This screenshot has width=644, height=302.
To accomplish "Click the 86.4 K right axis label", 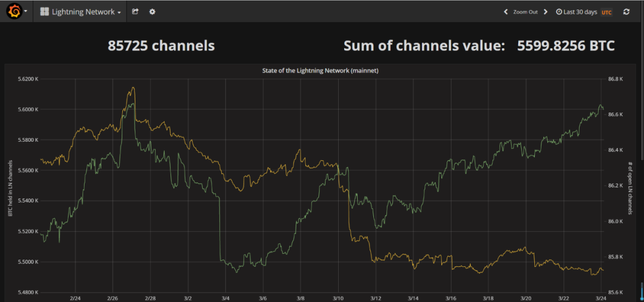I will coord(615,150).
